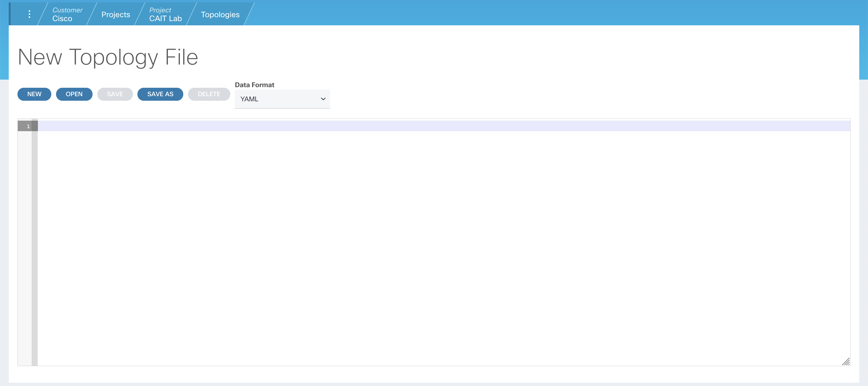This screenshot has width=868, height=386.
Task: Choose SAVE AS
Action: [x=160, y=94]
